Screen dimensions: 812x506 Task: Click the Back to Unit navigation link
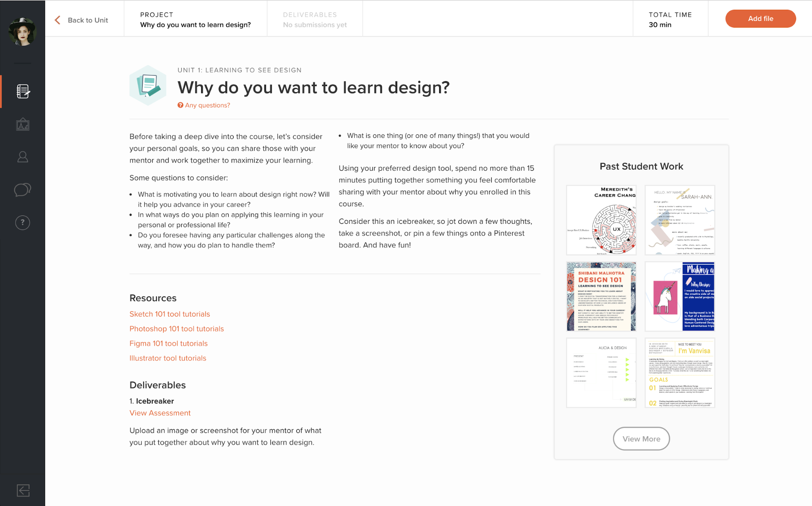(x=84, y=20)
